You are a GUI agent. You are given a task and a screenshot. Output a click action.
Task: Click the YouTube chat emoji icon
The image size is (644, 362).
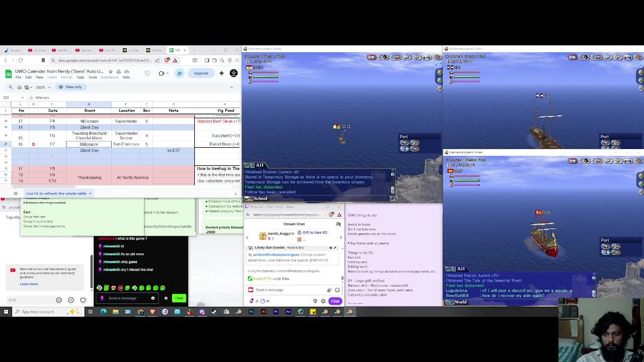click(59, 300)
